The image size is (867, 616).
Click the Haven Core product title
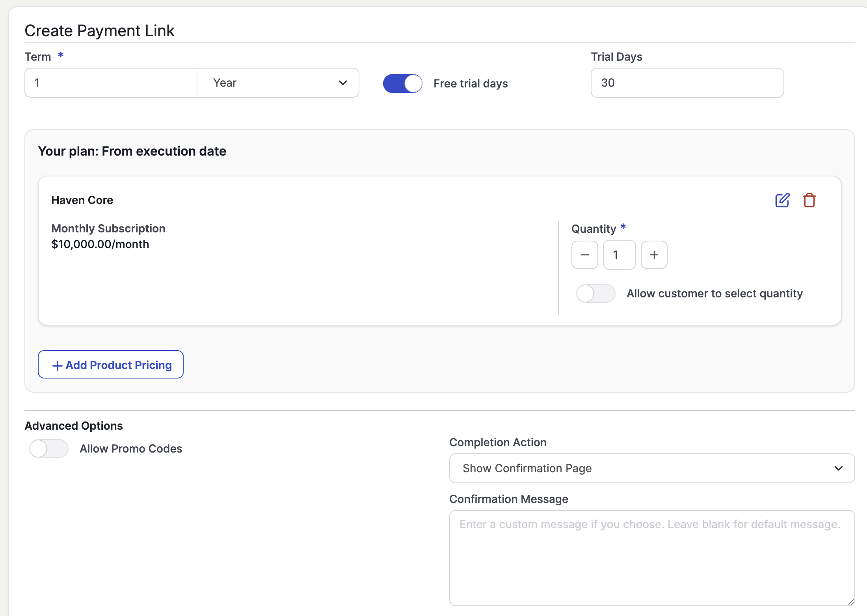pyautogui.click(x=82, y=200)
